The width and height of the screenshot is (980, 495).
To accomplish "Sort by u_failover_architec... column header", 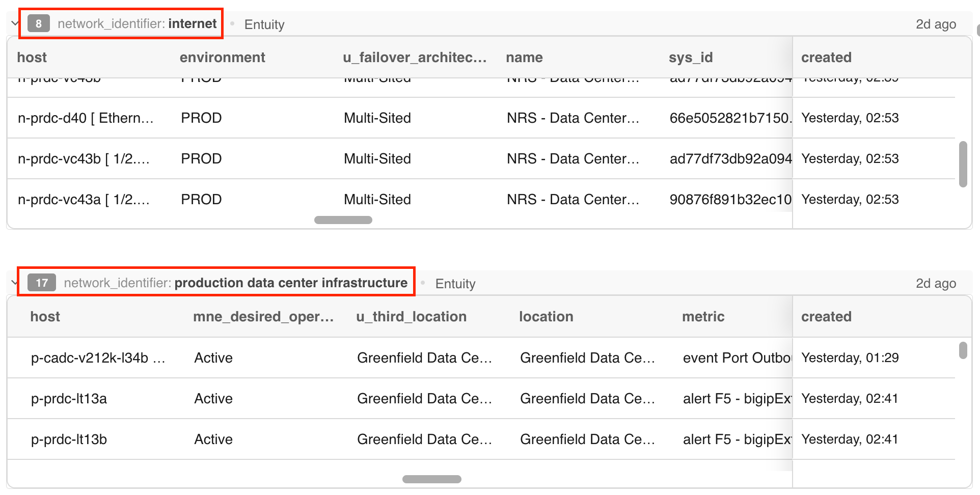I will click(x=415, y=58).
